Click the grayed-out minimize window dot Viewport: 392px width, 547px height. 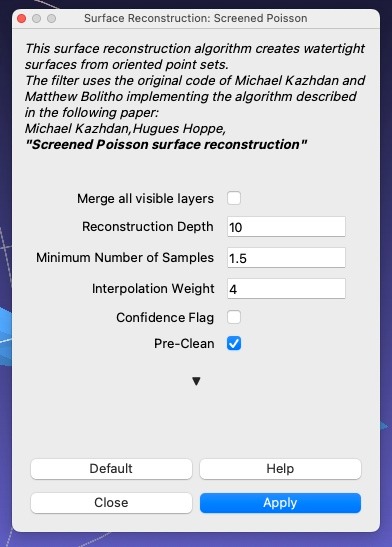[37, 18]
